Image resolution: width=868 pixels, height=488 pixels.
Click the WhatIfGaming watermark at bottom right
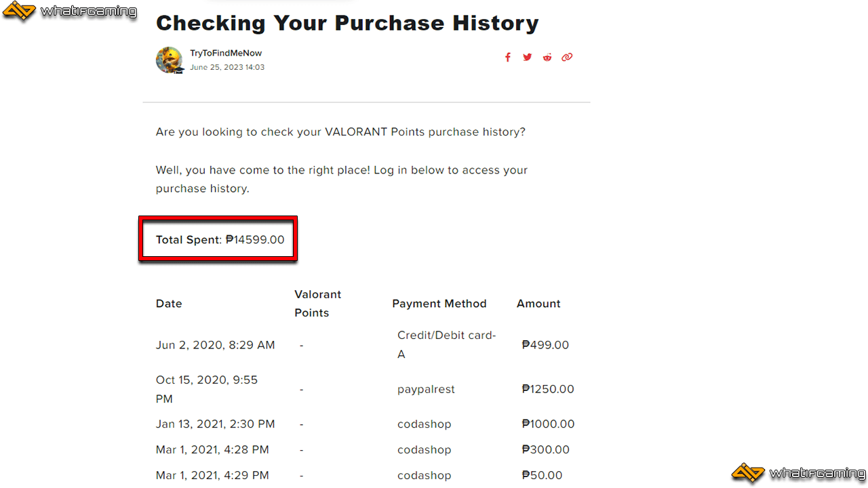tap(799, 473)
